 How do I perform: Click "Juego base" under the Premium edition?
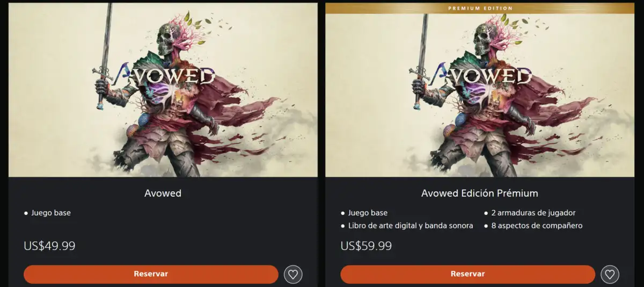[368, 213]
